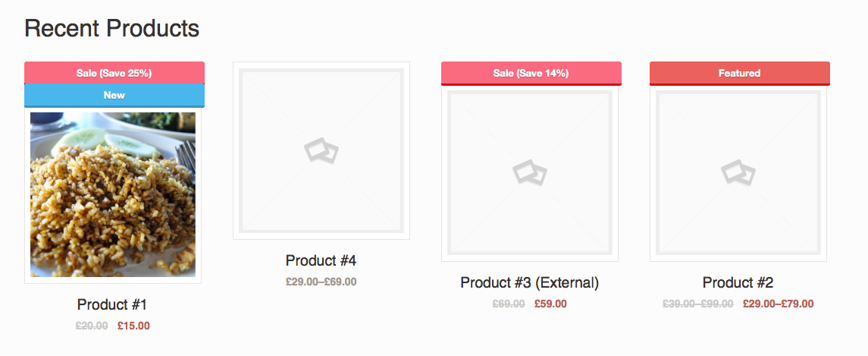
Task: Click the £29.00–£69.00 price range
Action: coord(321,282)
